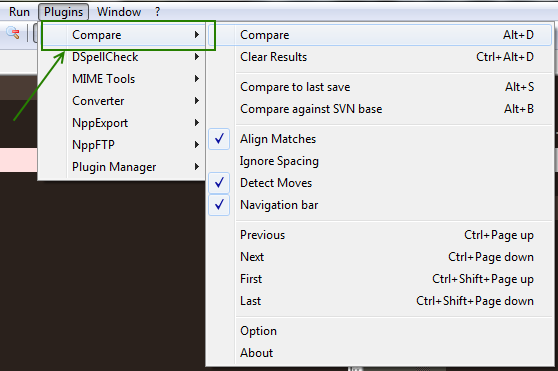Open the Run menu
This screenshot has width=558, height=371.
19,12
